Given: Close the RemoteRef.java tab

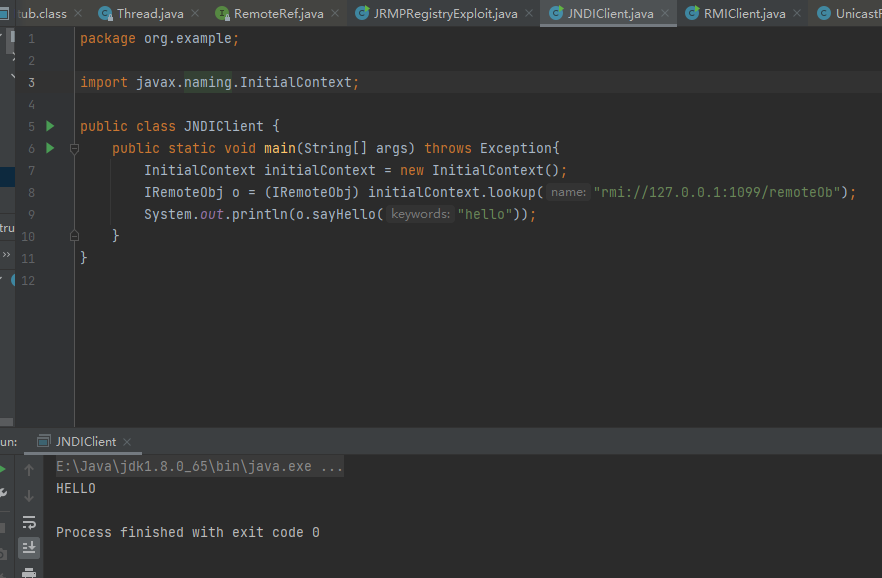Looking at the screenshot, I should (x=335, y=13).
